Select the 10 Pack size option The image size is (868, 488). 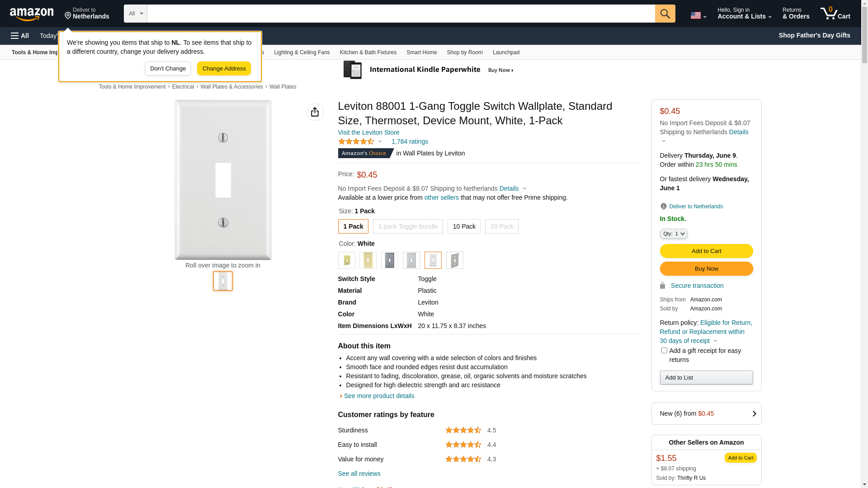coord(464,226)
